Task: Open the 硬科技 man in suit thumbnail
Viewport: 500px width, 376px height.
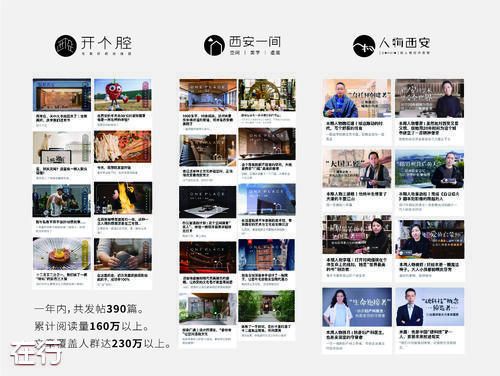Action: [x=430, y=307]
